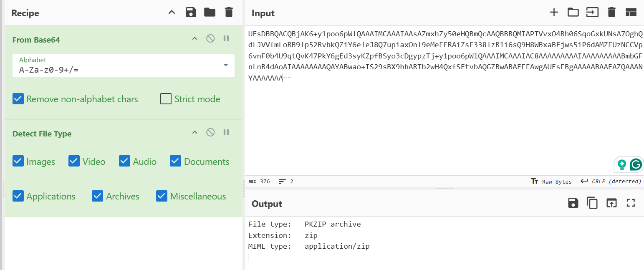Uncheck Remove non-alphabet chars

pyautogui.click(x=18, y=99)
